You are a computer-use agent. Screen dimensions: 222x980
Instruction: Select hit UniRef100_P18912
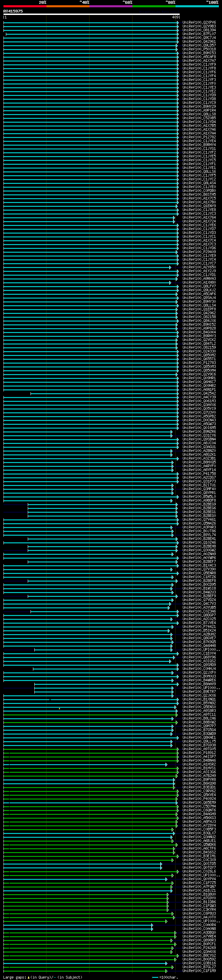pyautogui.click(x=199, y=753)
